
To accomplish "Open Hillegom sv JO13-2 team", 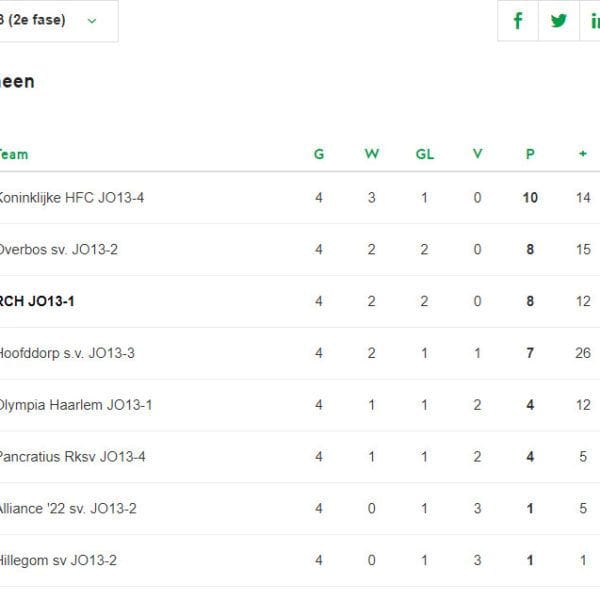I will (x=58, y=560).
